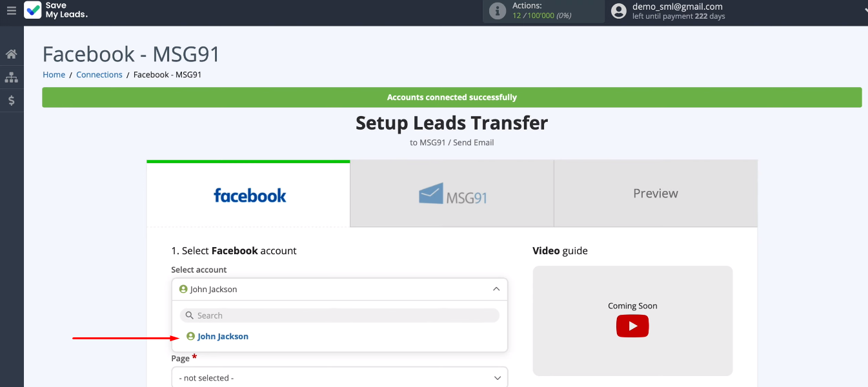Click the Coming Soon video thumbnail
The height and width of the screenshot is (387, 868).
tap(632, 321)
